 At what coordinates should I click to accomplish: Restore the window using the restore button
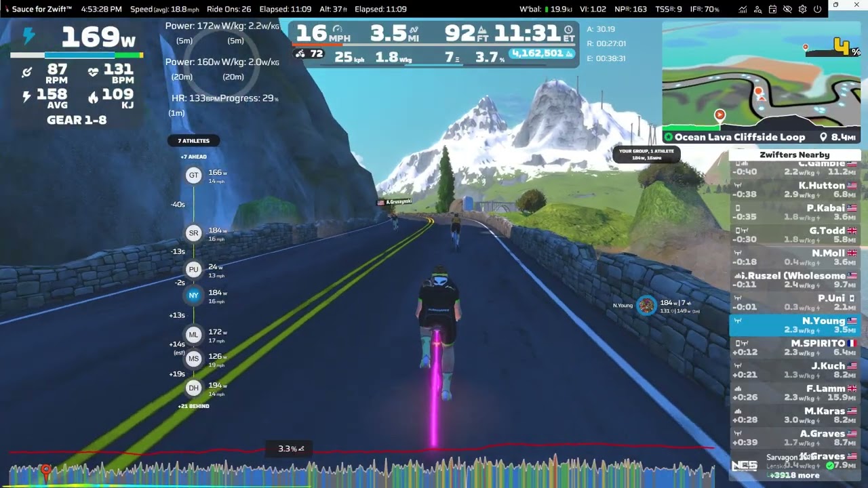[835, 5]
